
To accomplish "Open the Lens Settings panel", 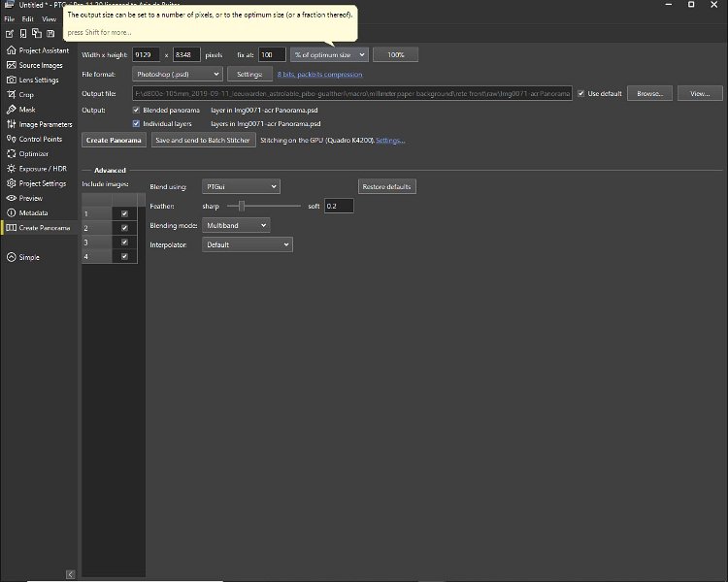I will click(x=39, y=80).
